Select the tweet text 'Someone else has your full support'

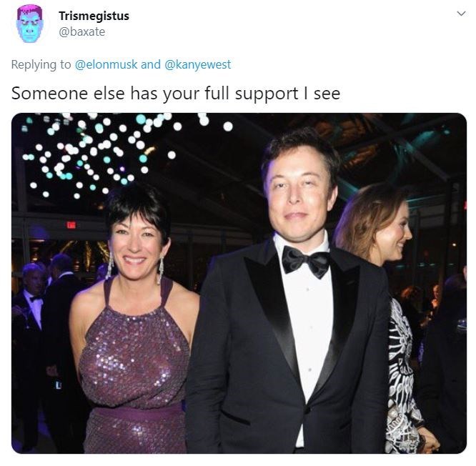coord(155,93)
